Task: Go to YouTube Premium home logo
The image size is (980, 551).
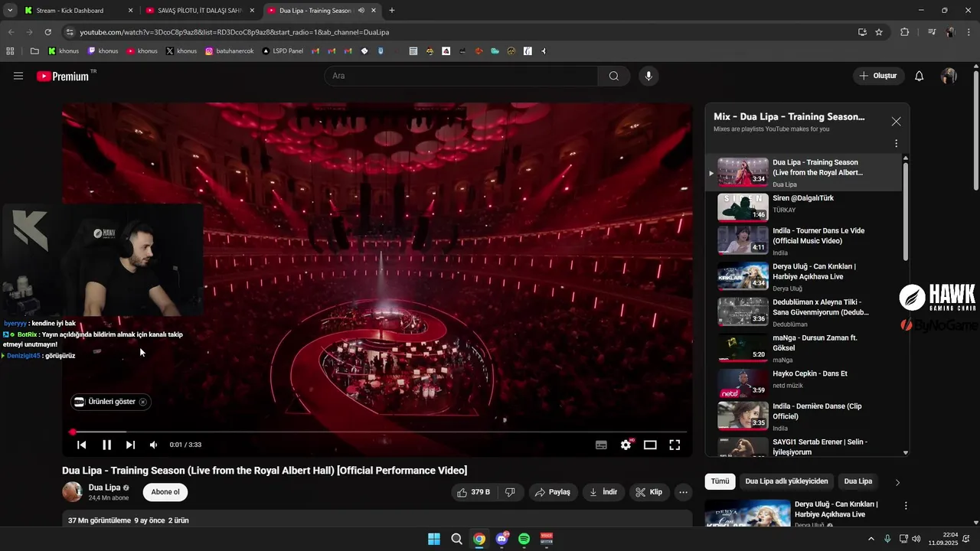Action: [62, 76]
